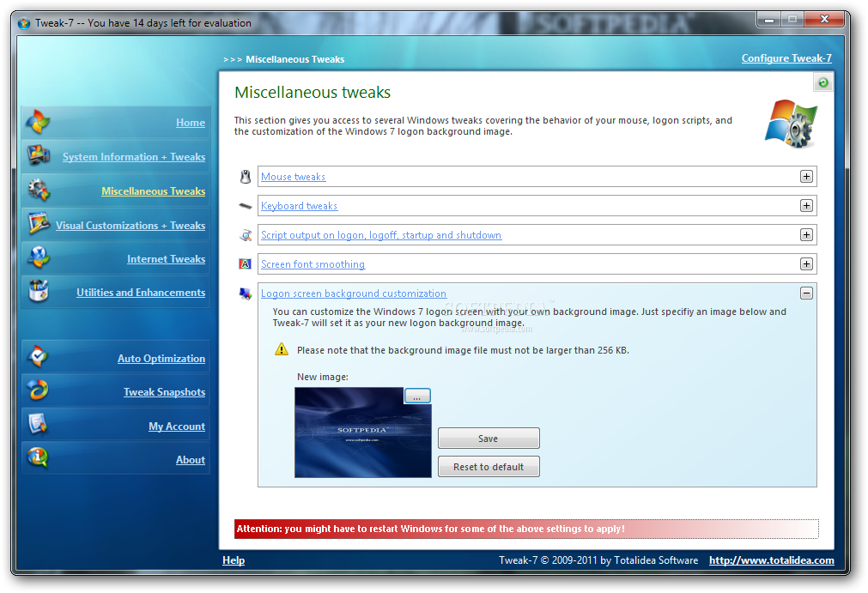Go to System Information + Tweaks

[x=133, y=157]
